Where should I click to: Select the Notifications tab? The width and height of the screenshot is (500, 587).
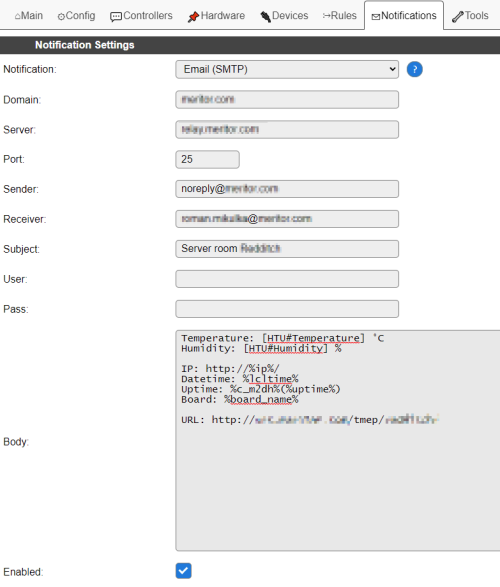tap(404, 16)
